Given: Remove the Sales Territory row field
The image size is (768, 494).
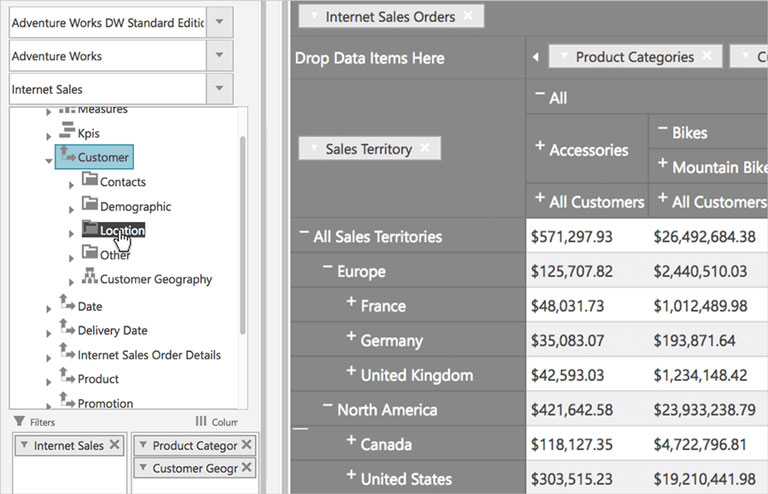Looking at the screenshot, I should tap(425, 149).
